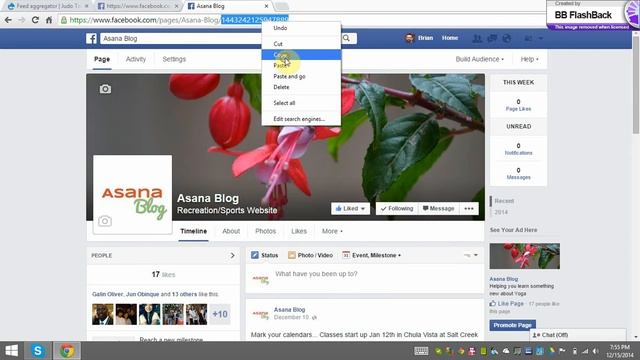The image size is (640, 360).
Task: Open the privacy shortcuts lock icon
Action: click(528, 38)
